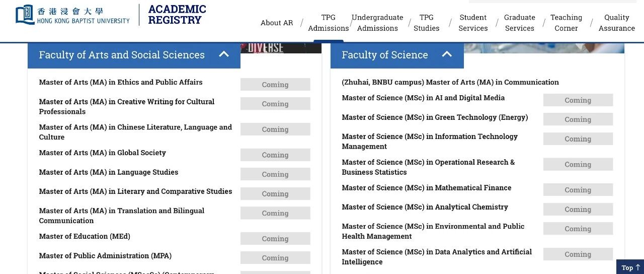Collapse the Faculty of Science section chevron
Viewport: 644px width, 274px height.
447,54
